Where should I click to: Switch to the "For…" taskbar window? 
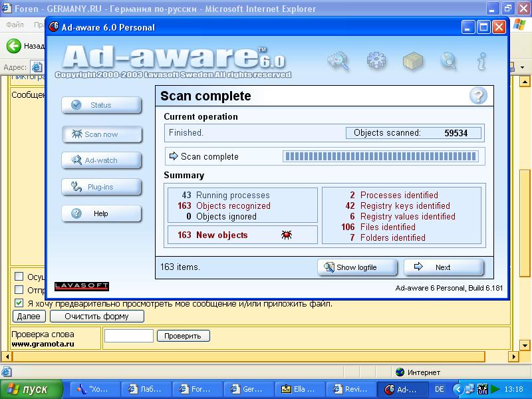tap(198, 389)
